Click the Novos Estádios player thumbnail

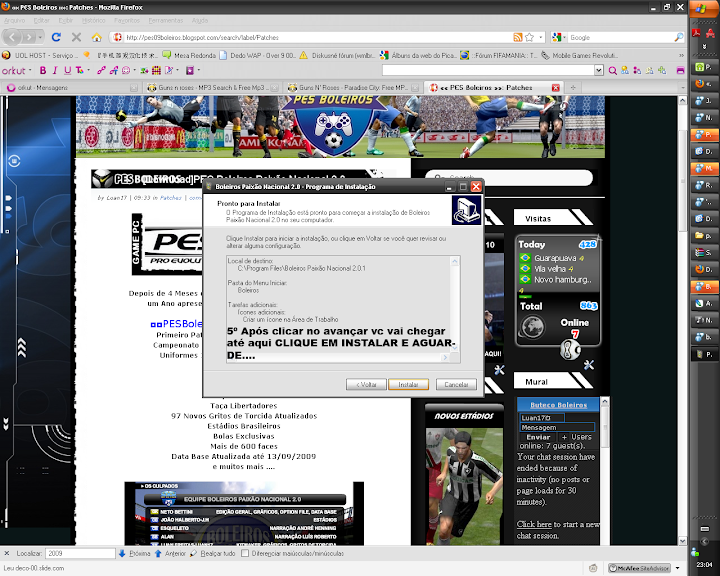point(464,486)
